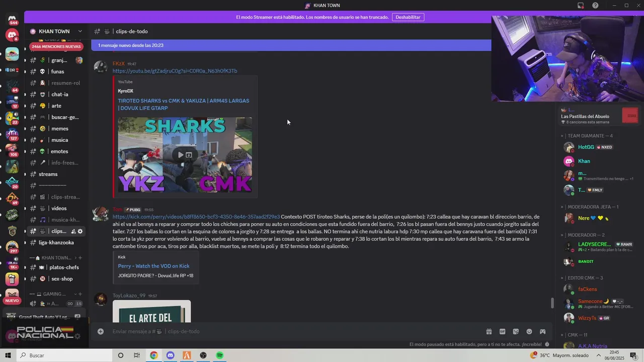This screenshot has width=644, height=362.
Task: Open Discord from the taskbar
Action: (x=170, y=355)
